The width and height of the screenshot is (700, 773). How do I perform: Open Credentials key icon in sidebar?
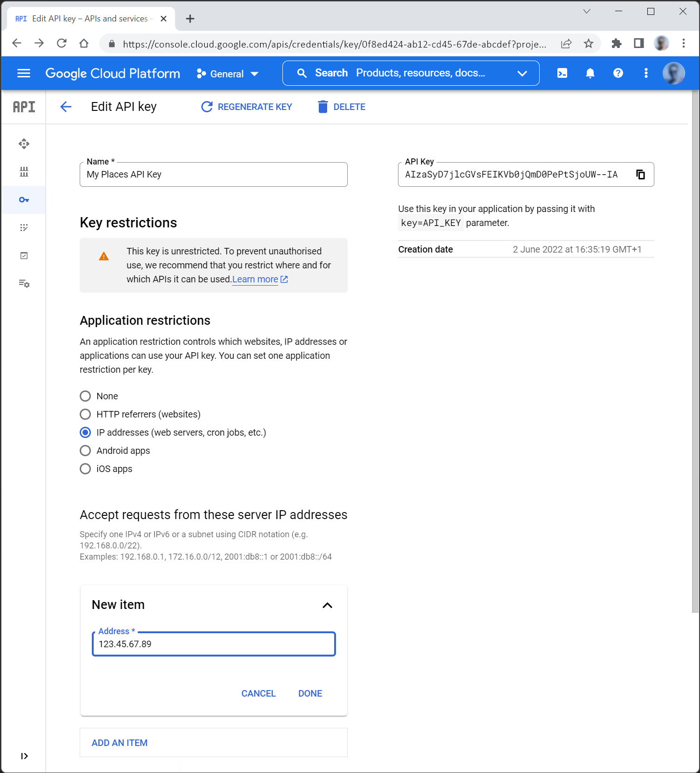click(x=24, y=200)
